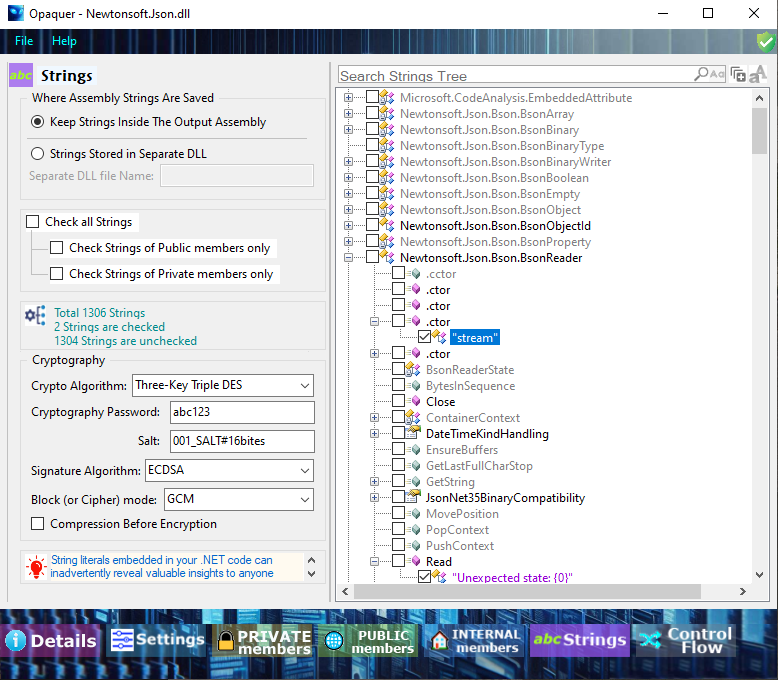Open the File menu

(x=24, y=41)
